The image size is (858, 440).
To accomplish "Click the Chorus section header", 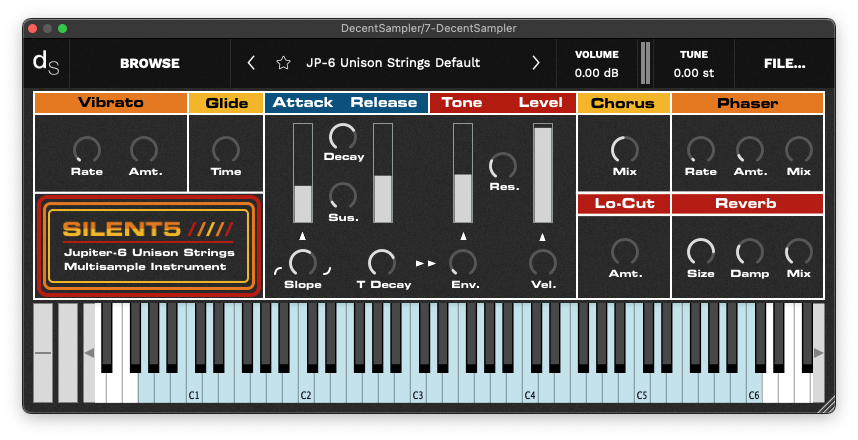I will 623,103.
